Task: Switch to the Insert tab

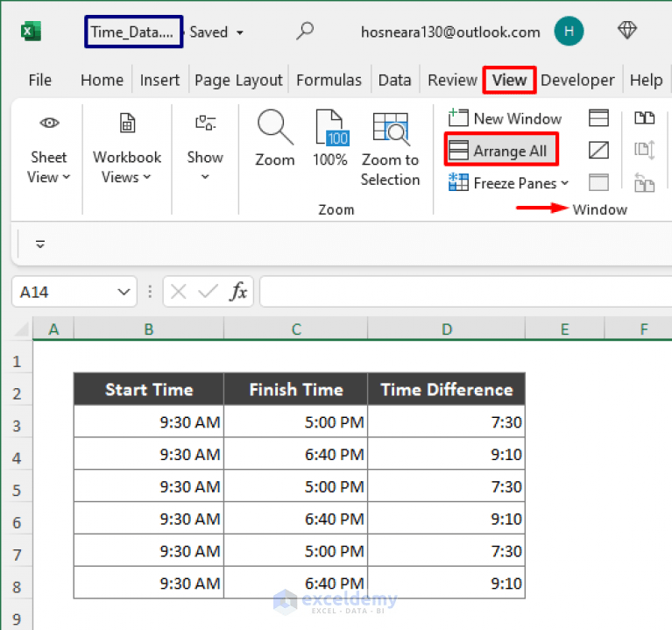Action: click(x=159, y=80)
